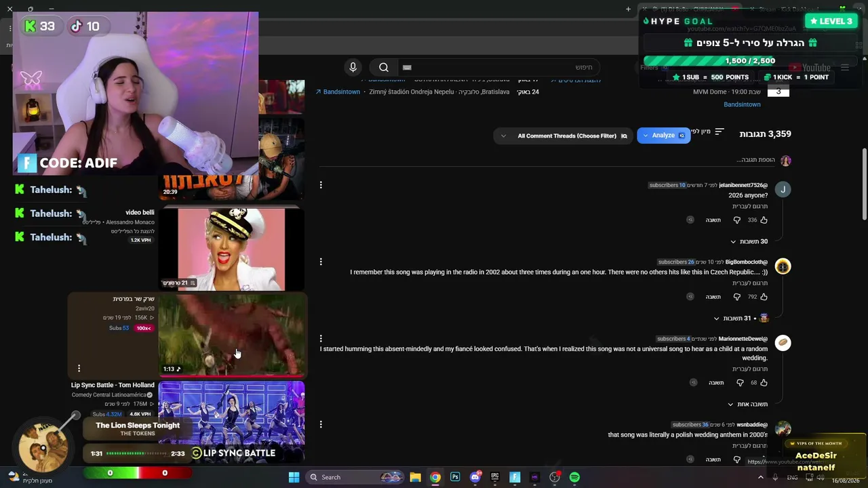Screen dimensions: 868x488
Task: Dislike the wsnbaddie comment
Action: click(x=736, y=460)
